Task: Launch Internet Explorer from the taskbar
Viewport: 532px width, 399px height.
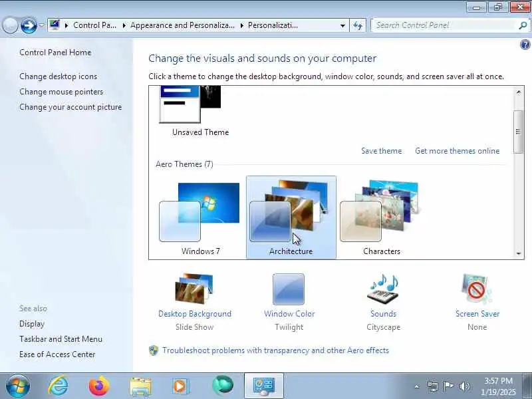Action: pyautogui.click(x=58, y=386)
